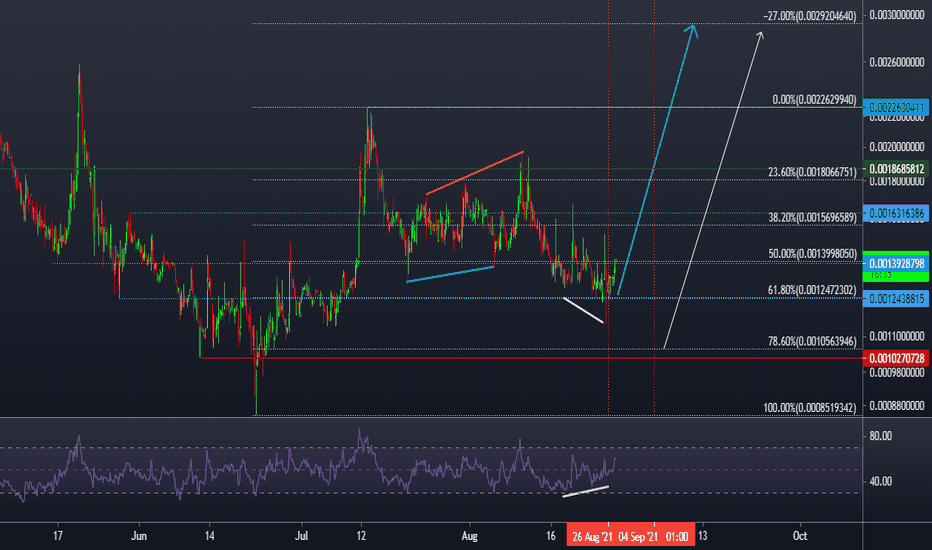Screen dimensions: 932x550
Task: Click the 0.00%(0.0022629940) Fibonacci label
Action: click(x=814, y=100)
